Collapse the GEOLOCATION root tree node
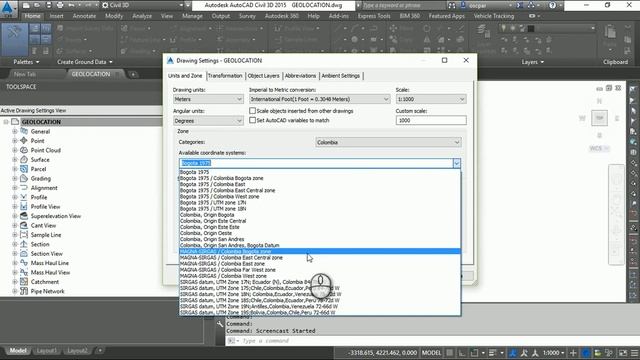The height and width of the screenshot is (360, 640). point(6,122)
